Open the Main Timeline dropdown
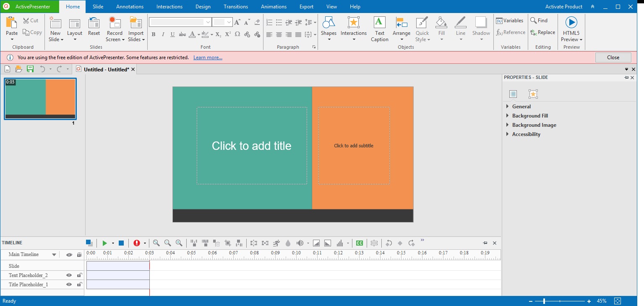 (x=54, y=255)
